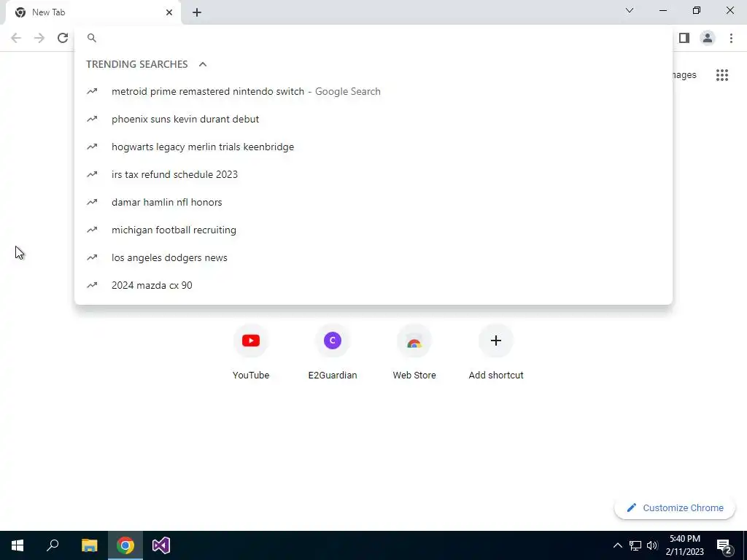Choose the los angeles dodgers news suggestion
This screenshot has height=560, width=747.
coord(373,257)
